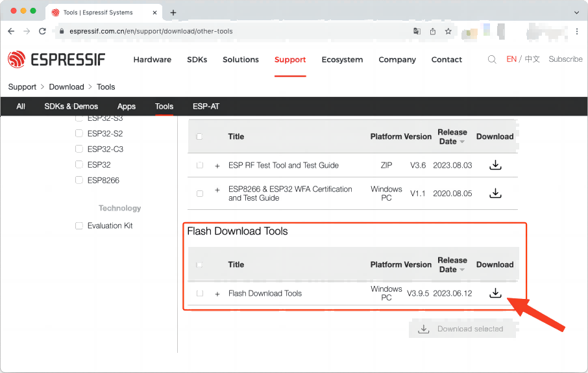Click 'ESP RF Test Tool and Test Guide' title

pos(284,165)
